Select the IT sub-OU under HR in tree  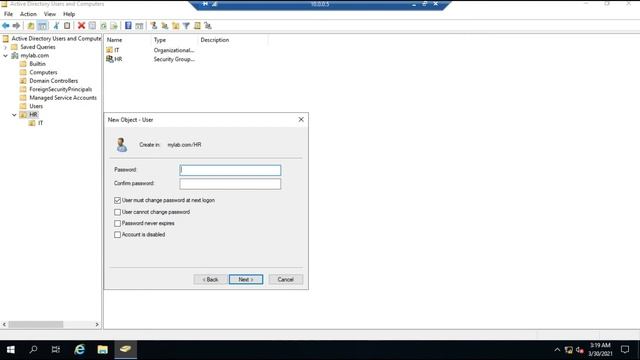(40, 123)
